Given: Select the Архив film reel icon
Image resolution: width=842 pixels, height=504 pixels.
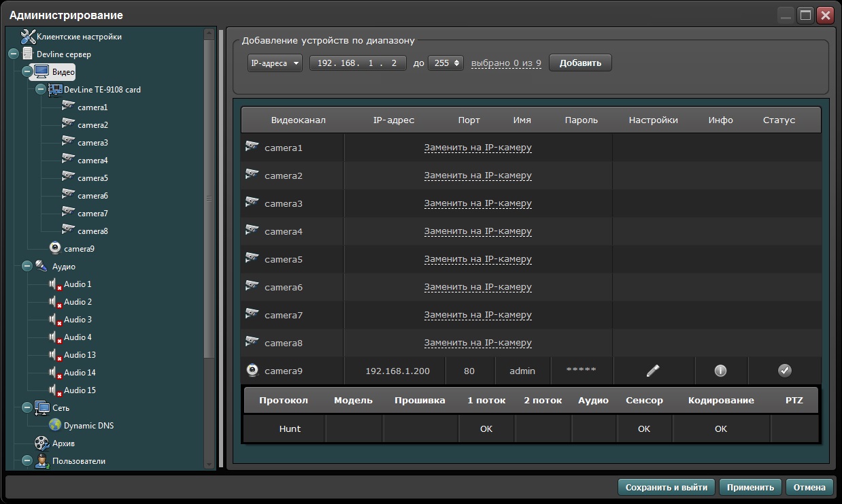Looking at the screenshot, I should tap(42, 443).
